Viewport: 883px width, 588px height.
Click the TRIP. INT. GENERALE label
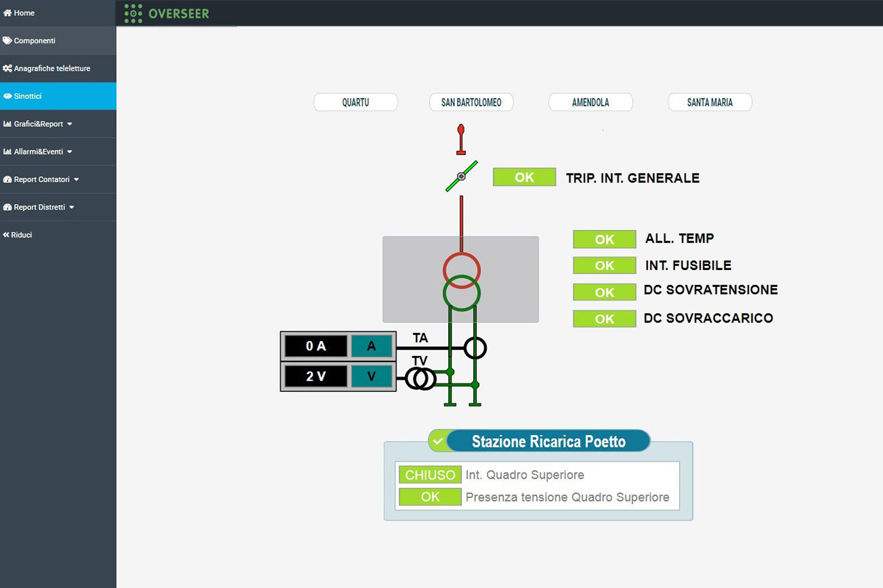click(x=633, y=178)
